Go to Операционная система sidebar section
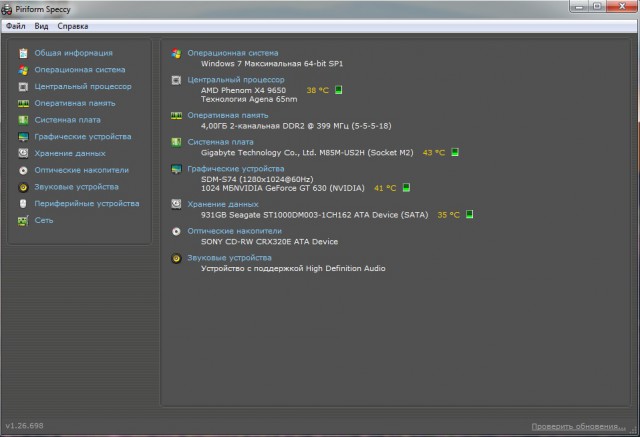This screenshot has height=437, width=640. [80, 70]
